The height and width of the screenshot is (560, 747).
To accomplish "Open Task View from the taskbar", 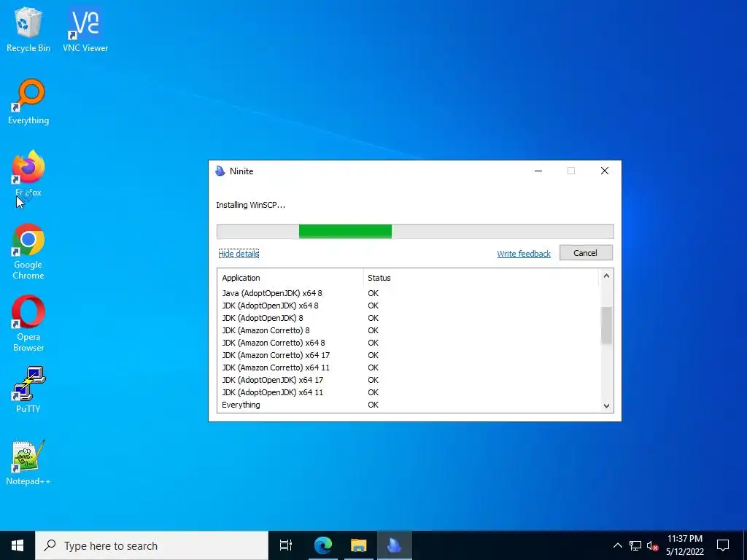I will coord(286,545).
